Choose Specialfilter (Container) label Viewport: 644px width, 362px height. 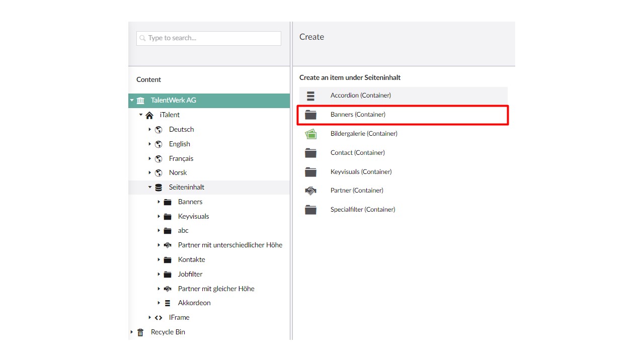(363, 210)
